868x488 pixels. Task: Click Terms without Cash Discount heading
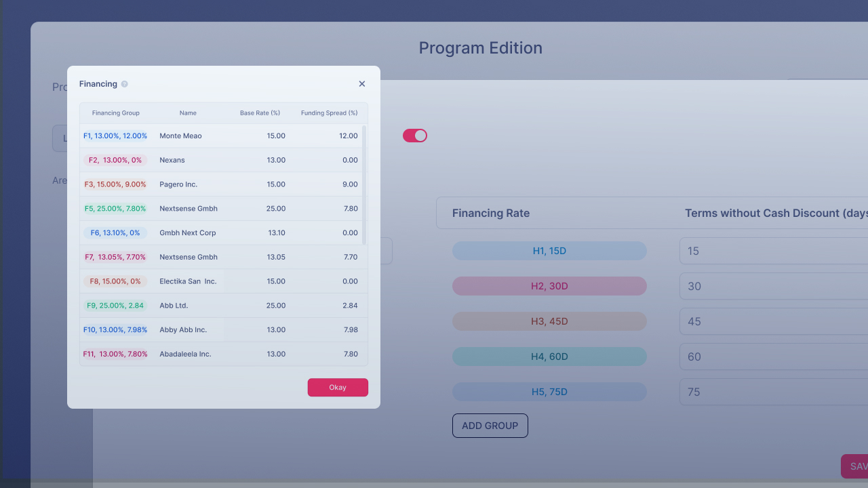pos(776,213)
